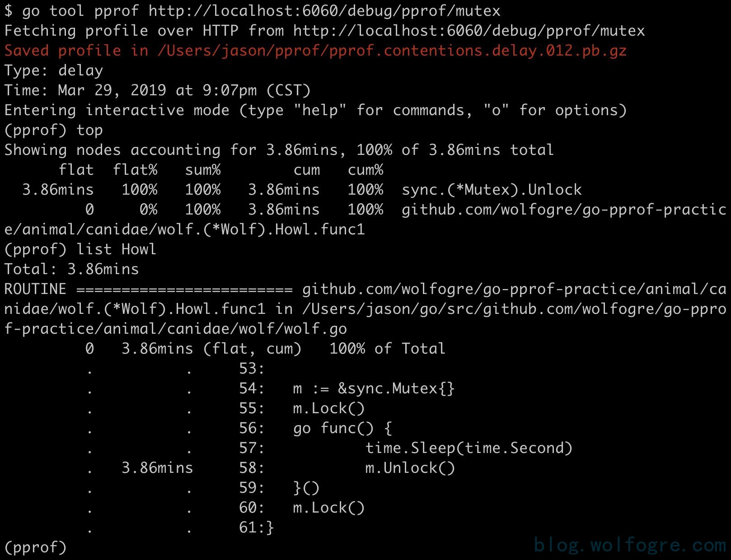The height and width of the screenshot is (560, 731).
Task: Click the sync.(*Mutex).Unlock function name
Action: [x=492, y=190]
